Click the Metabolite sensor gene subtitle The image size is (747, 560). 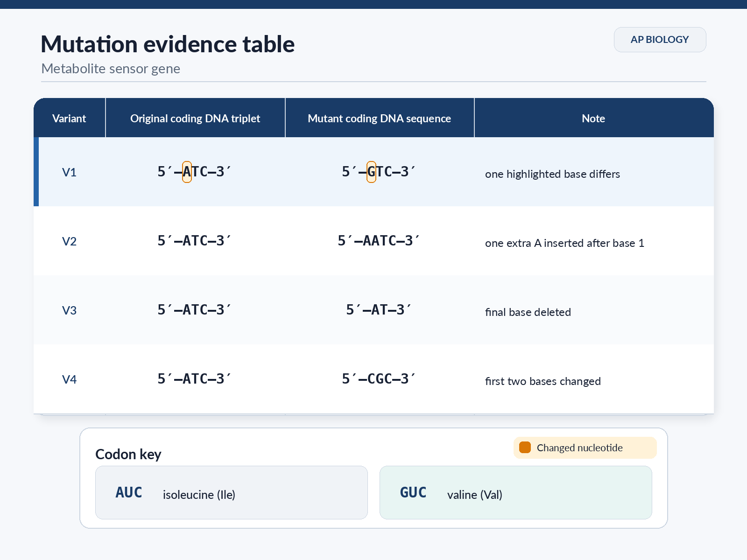coord(111,69)
